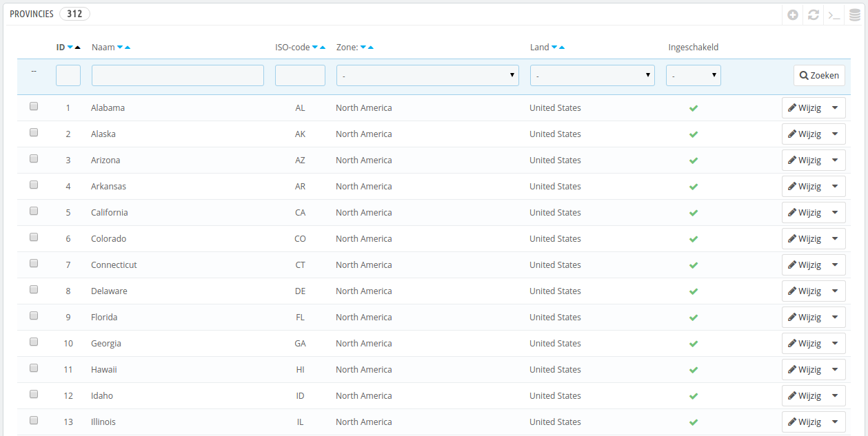This screenshot has width=868, height=436.
Task: Sort Land column descending
Action: (x=554, y=48)
